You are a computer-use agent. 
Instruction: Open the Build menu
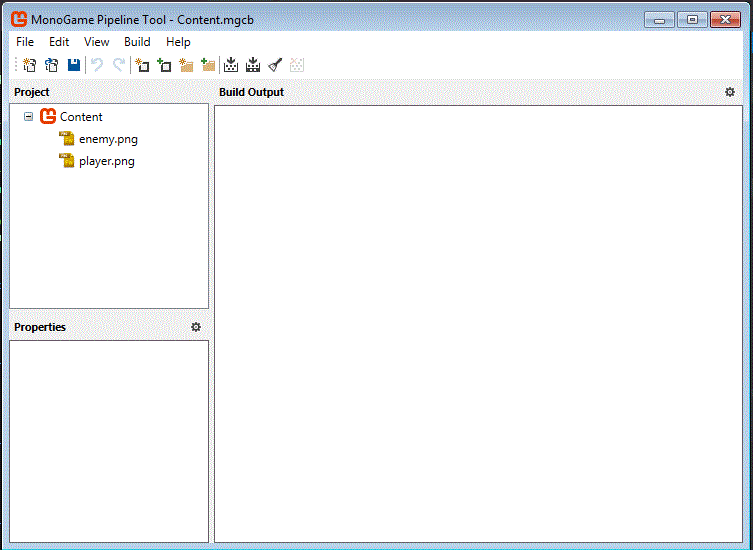click(137, 42)
